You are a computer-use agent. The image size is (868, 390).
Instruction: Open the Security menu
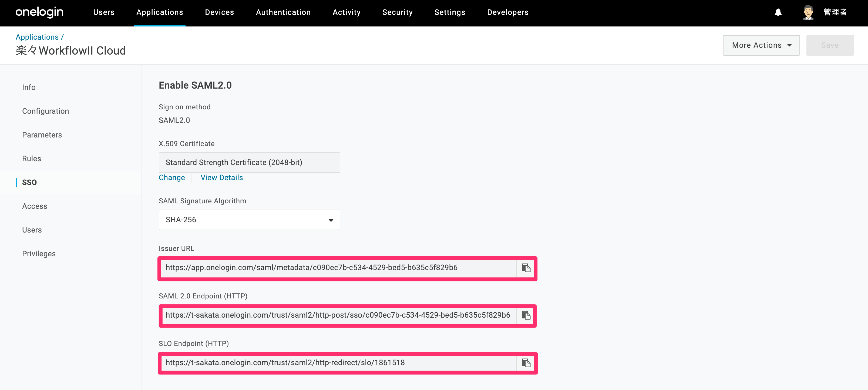[x=397, y=12]
